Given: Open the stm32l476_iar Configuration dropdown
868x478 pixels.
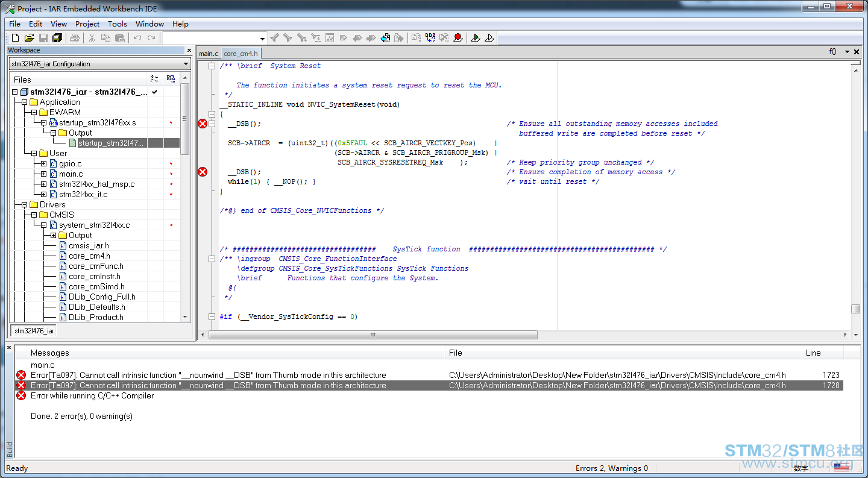Looking at the screenshot, I should tap(186, 64).
